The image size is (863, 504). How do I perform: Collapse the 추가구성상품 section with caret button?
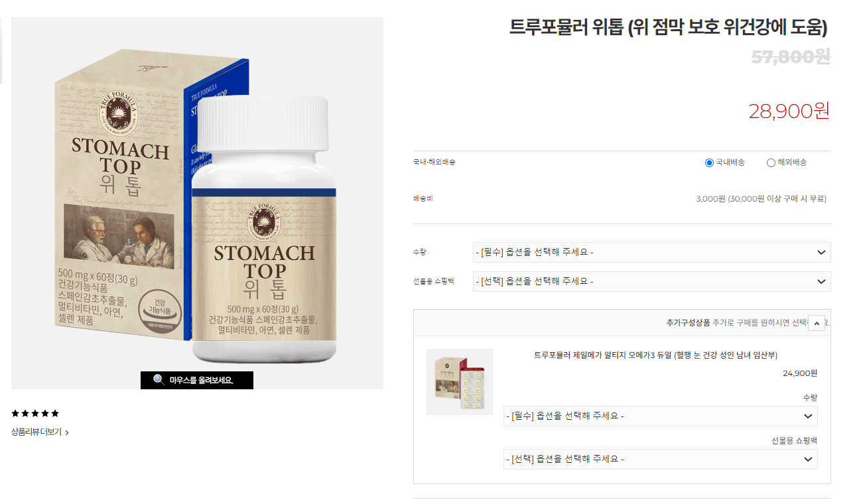point(817,323)
